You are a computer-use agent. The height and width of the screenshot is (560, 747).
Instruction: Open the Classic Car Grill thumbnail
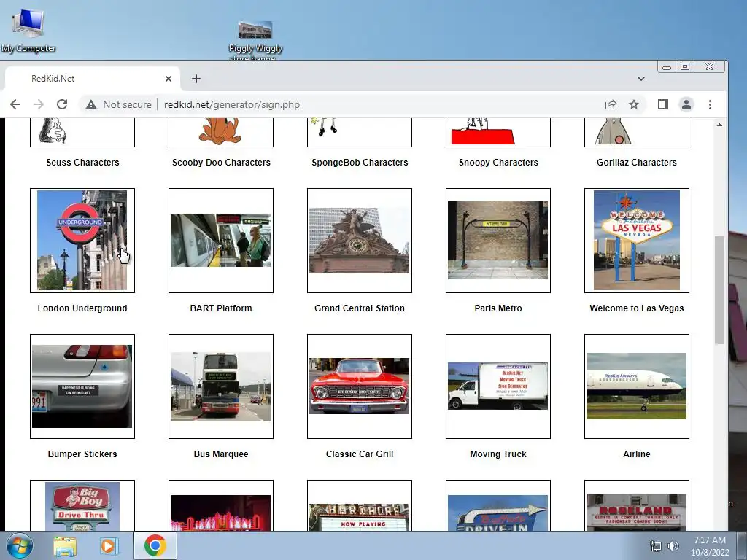[x=360, y=386]
